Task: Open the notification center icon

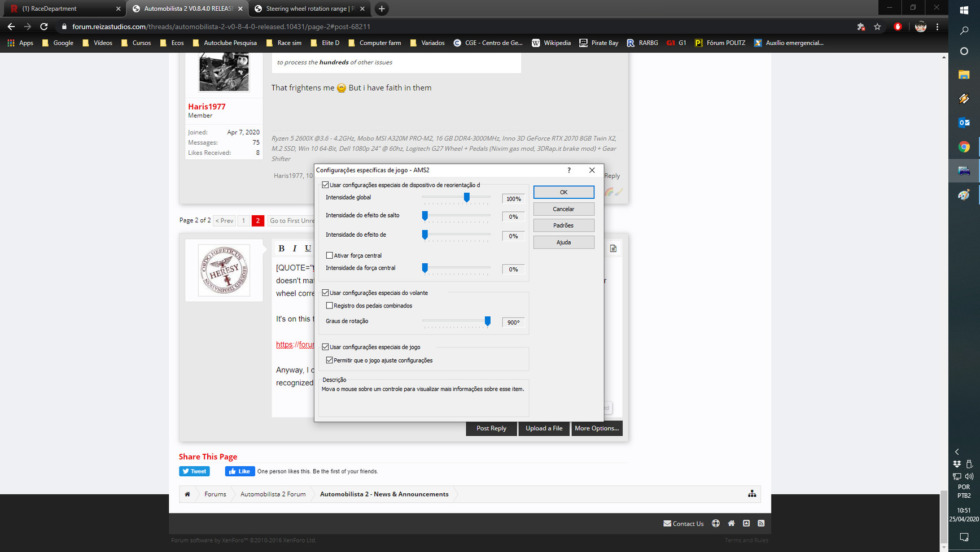Action: click(x=964, y=537)
